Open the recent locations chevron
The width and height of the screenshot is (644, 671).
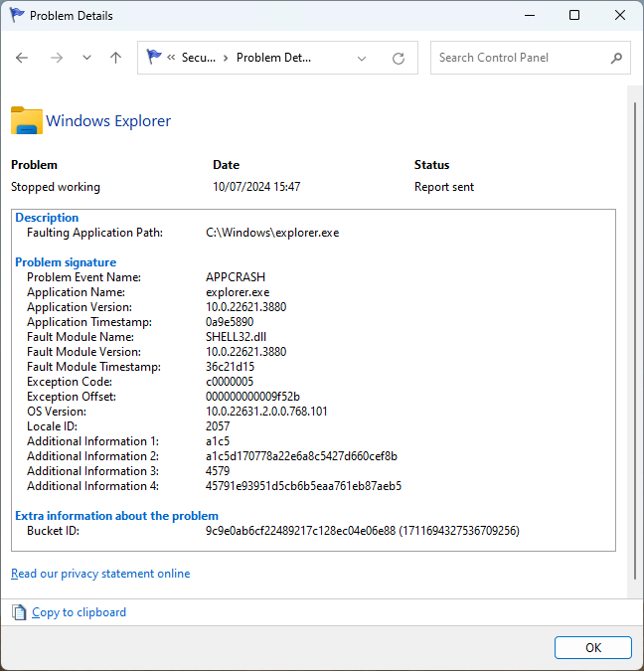pyautogui.click(x=86, y=58)
